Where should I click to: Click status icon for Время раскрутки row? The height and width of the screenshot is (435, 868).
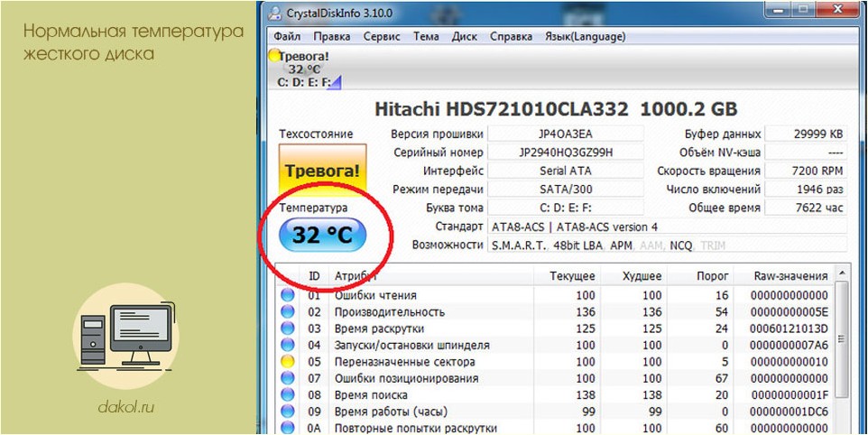[x=287, y=329]
